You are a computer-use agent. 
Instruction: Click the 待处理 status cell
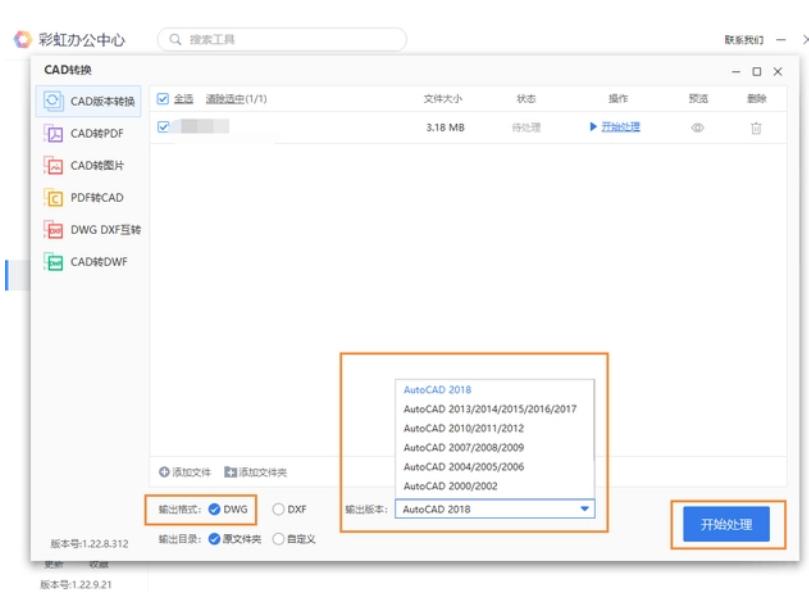pos(526,127)
